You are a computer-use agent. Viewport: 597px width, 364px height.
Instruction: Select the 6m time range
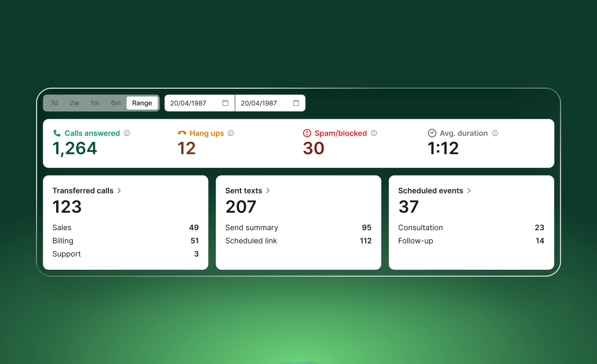click(115, 102)
